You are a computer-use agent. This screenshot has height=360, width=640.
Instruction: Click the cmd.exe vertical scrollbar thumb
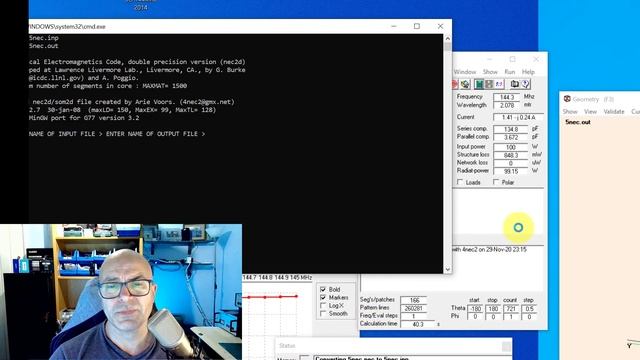[x=447, y=47]
